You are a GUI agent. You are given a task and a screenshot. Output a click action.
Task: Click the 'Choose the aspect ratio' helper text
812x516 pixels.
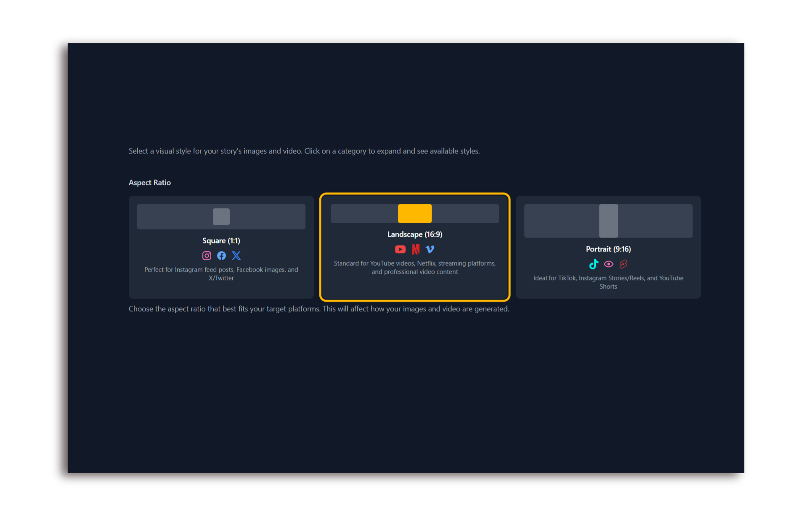(318, 309)
